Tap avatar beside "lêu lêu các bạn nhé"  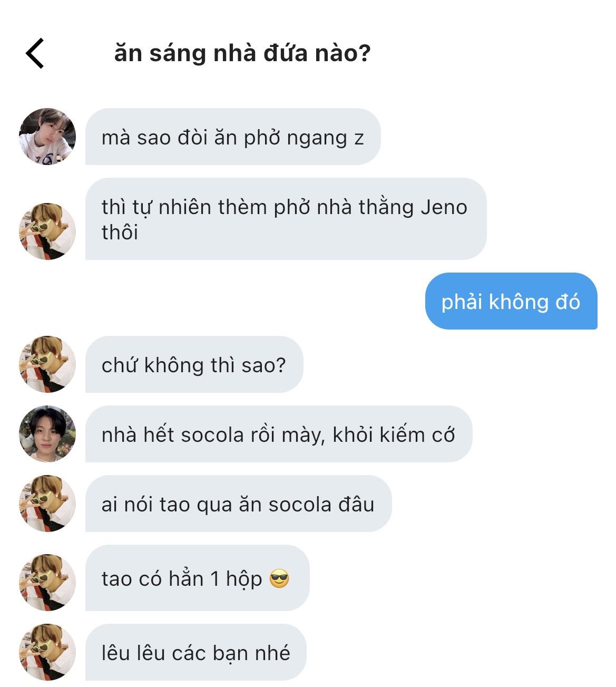point(47,652)
